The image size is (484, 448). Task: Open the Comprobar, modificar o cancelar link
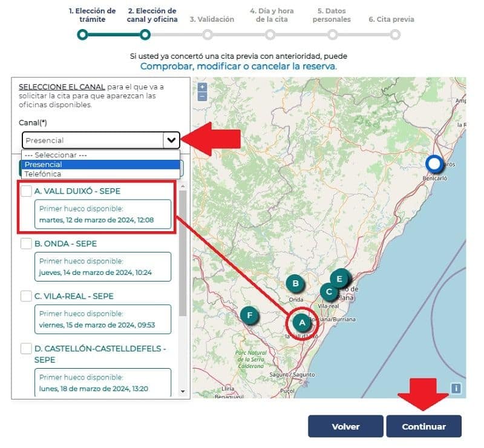coord(243,67)
